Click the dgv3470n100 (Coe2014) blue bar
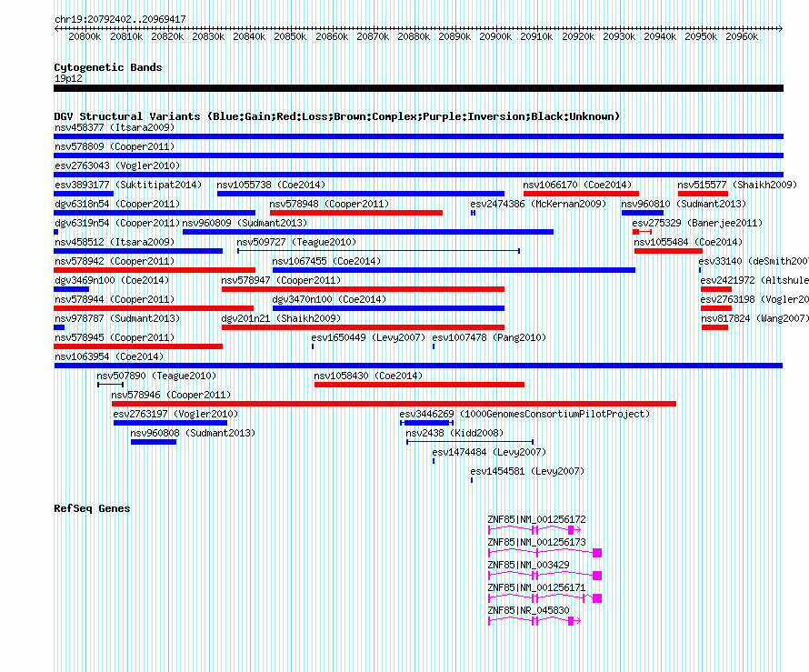The width and height of the screenshot is (809, 672). pos(388,308)
